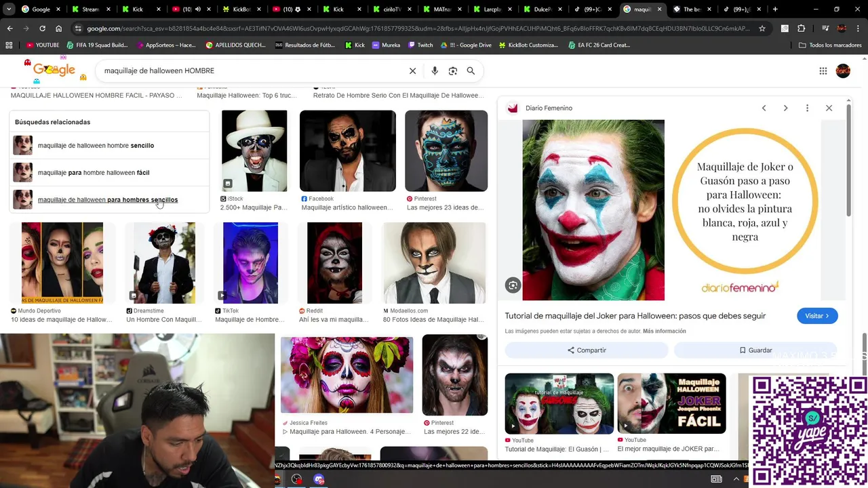This screenshot has width=868, height=488.
Task: Open TikTok purple-lit makeup video thumbnail
Action: click(251, 263)
